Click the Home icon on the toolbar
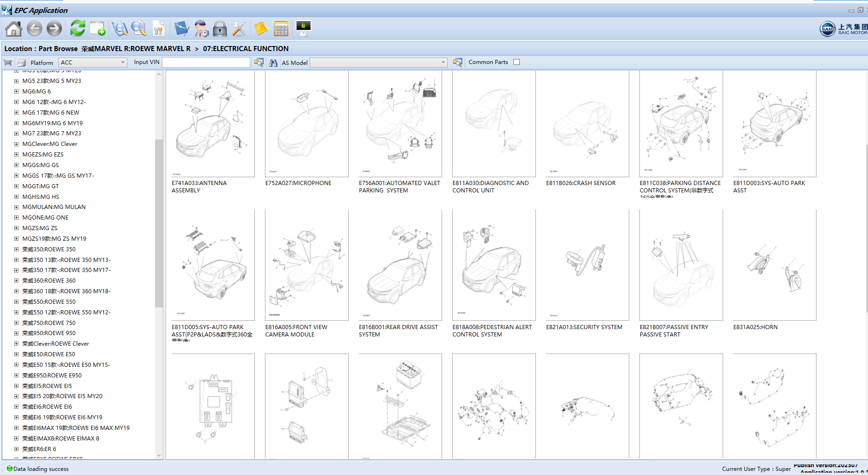 click(14, 29)
